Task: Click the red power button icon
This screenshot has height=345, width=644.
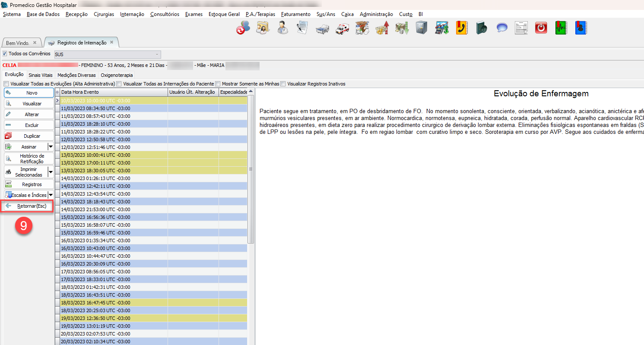Action: [x=541, y=28]
